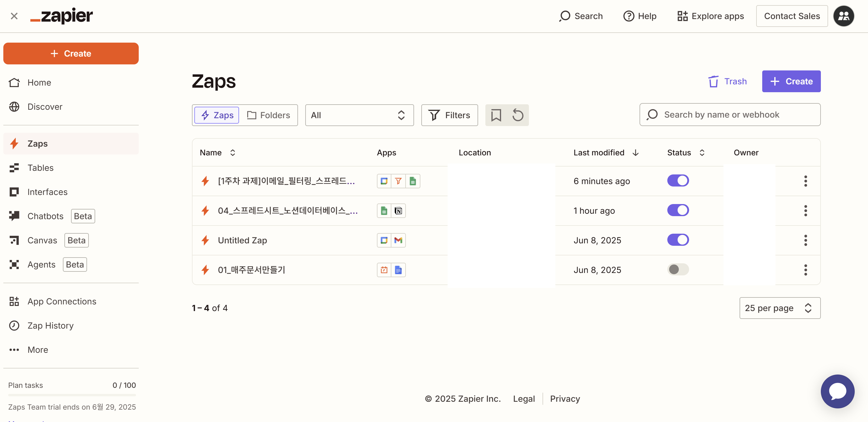Open the Untitled Zap
Screen dimensions: 868x422
coord(242,240)
